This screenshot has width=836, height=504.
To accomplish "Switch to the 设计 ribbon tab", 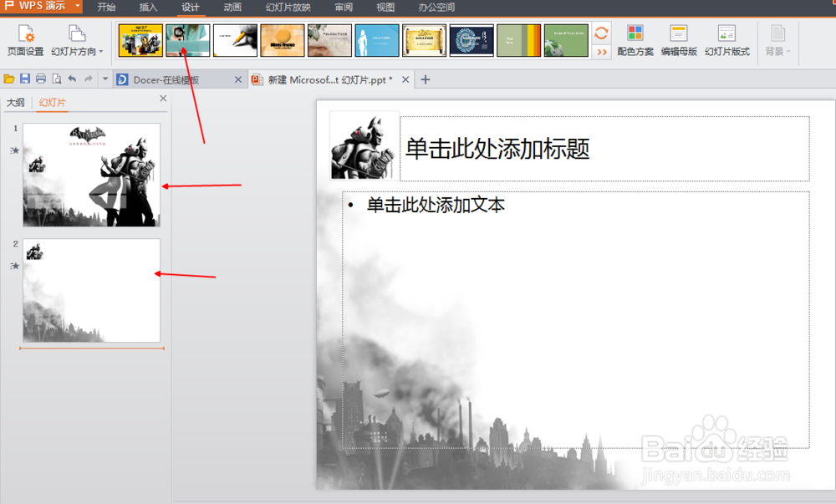I will click(191, 7).
